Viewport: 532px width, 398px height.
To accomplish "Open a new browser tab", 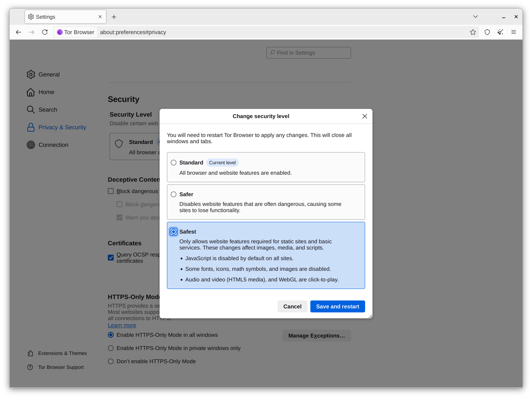I will click(x=114, y=17).
